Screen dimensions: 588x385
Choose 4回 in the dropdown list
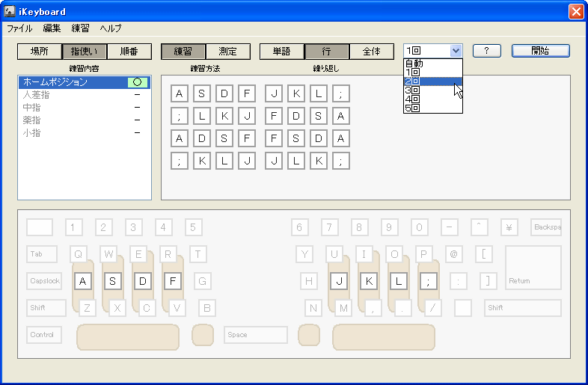pyautogui.click(x=432, y=99)
